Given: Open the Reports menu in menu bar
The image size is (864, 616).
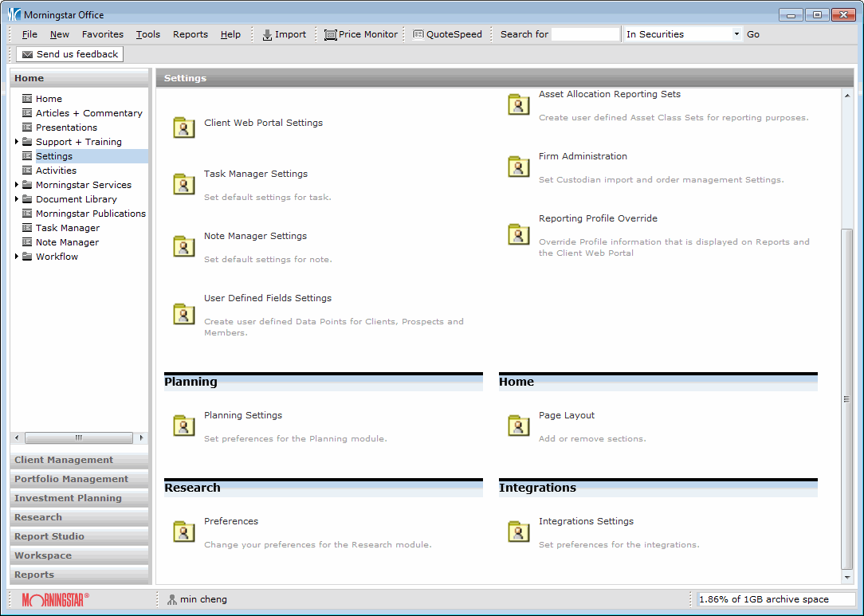Looking at the screenshot, I should 190,34.
